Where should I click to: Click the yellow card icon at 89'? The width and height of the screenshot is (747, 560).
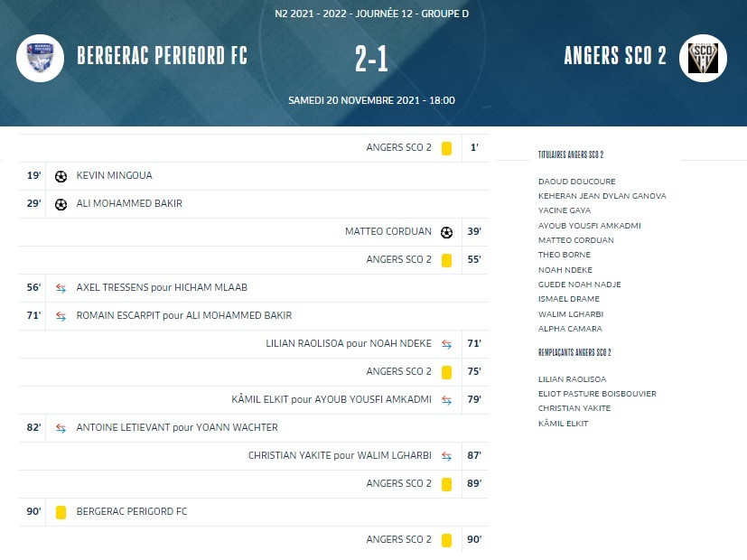pos(446,484)
